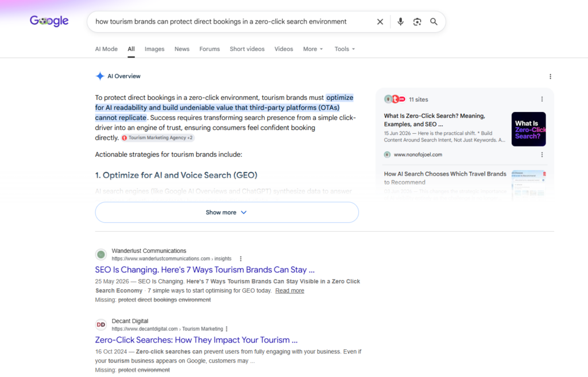
Task: Open three-dot menu for Wanderlust Communications result
Action: click(241, 259)
